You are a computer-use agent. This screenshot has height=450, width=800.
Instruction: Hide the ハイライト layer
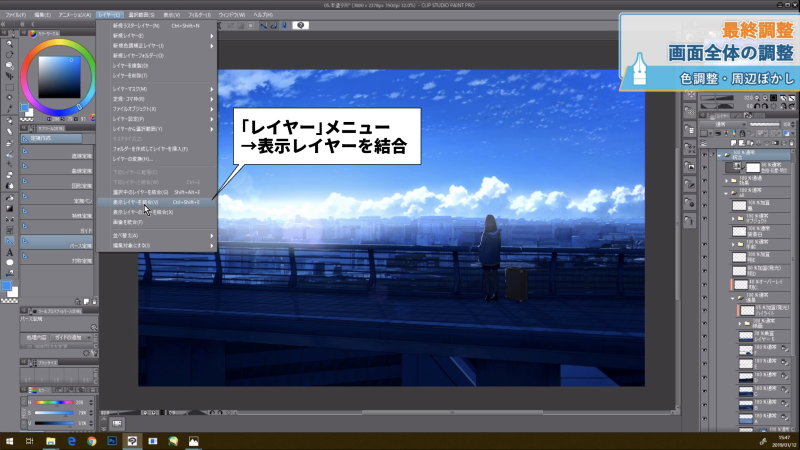705,310
